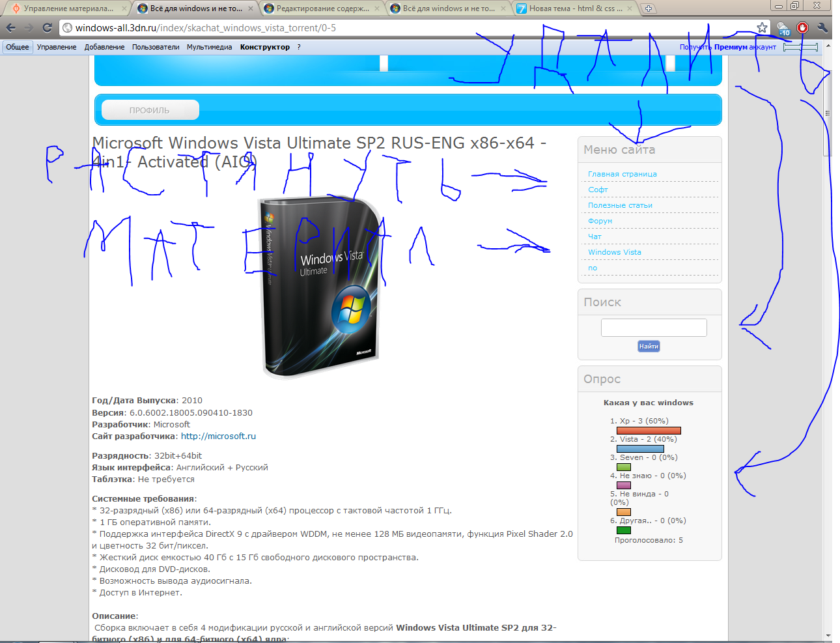Open the 'Добавление' admin menu

click(x=104, y=47)
